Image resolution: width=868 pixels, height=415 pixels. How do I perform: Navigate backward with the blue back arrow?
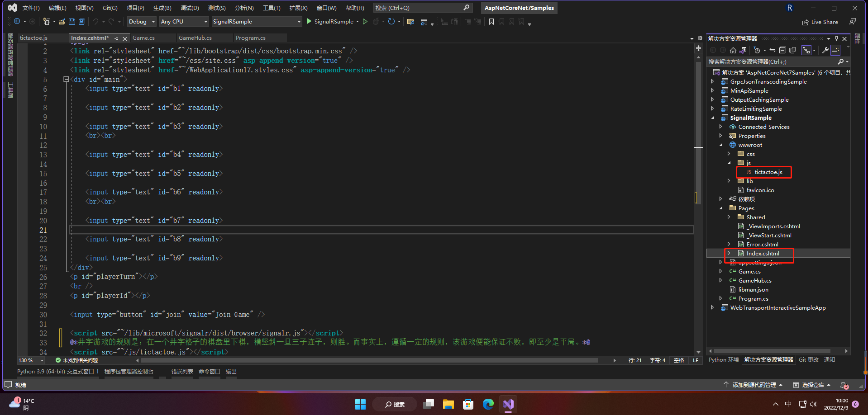17,22
